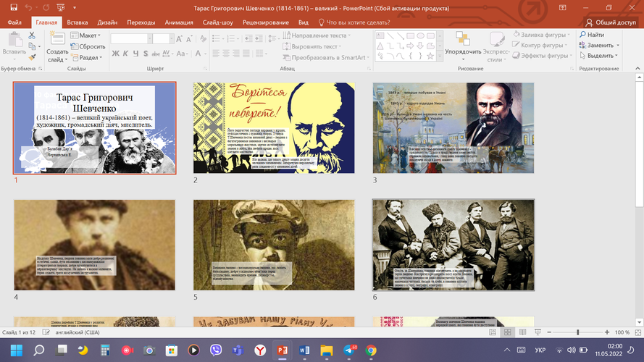
Task: Create a new slide with Создать слайд icon
Action: pos(57,39)
